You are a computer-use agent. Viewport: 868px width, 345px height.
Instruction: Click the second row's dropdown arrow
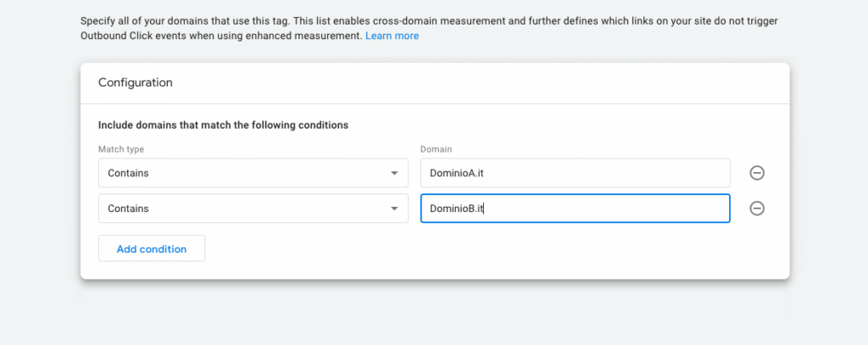point(393,209)
